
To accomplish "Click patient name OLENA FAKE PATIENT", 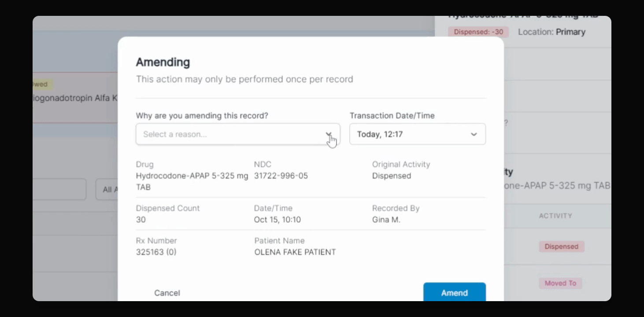I will pos(295,252).
